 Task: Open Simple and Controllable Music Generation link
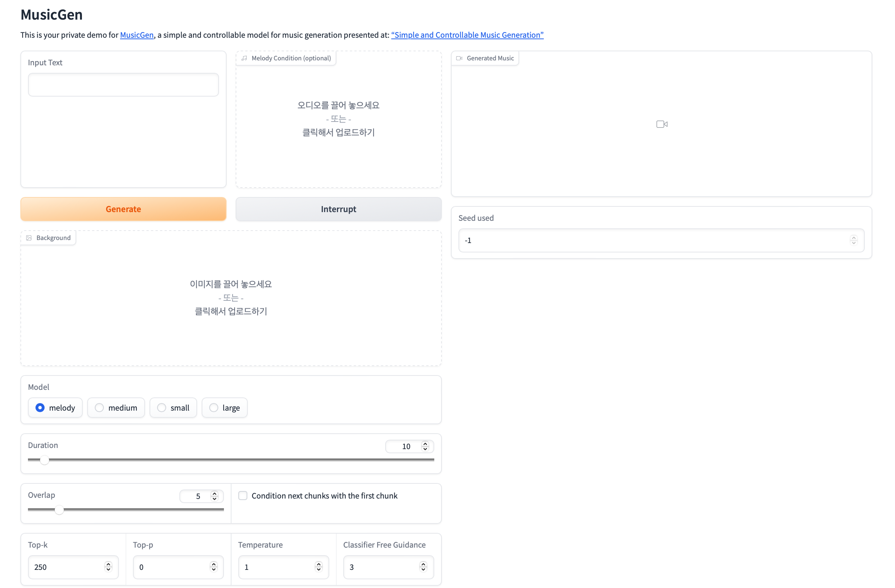(467, 35)
